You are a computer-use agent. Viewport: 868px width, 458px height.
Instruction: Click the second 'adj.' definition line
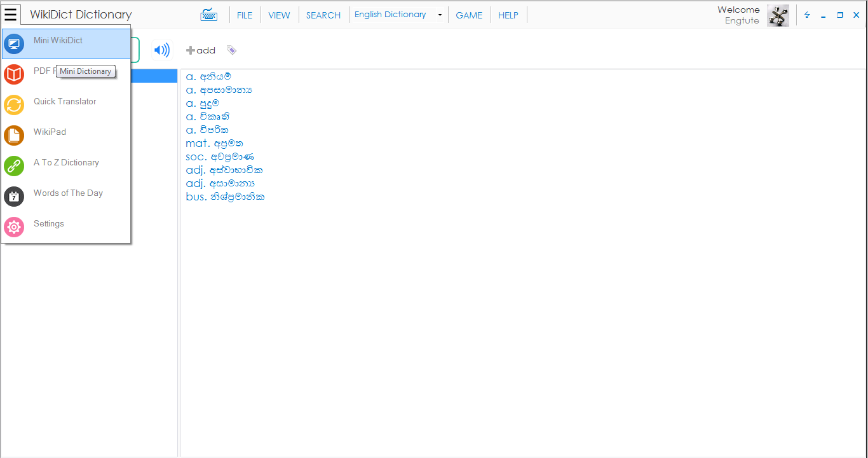[220, 183]
